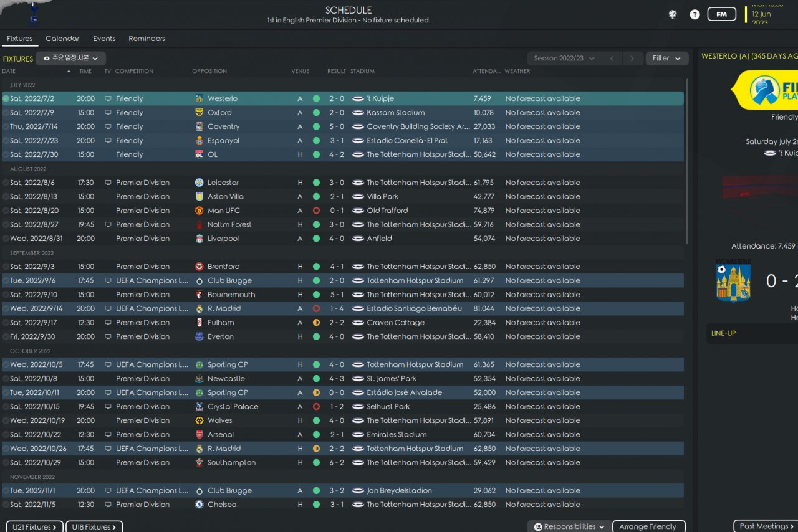Open the fixtures view dropdown with eye icon
798x532 pixels.
click(x=70, y=59)
